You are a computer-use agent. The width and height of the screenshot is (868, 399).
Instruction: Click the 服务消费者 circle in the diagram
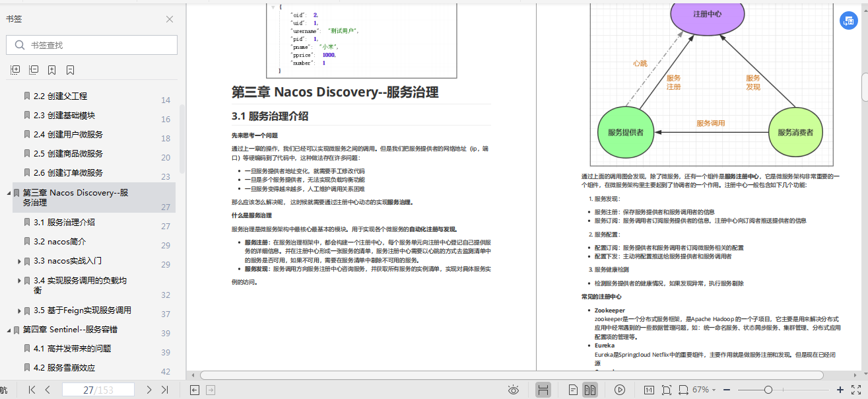(795, 132)
